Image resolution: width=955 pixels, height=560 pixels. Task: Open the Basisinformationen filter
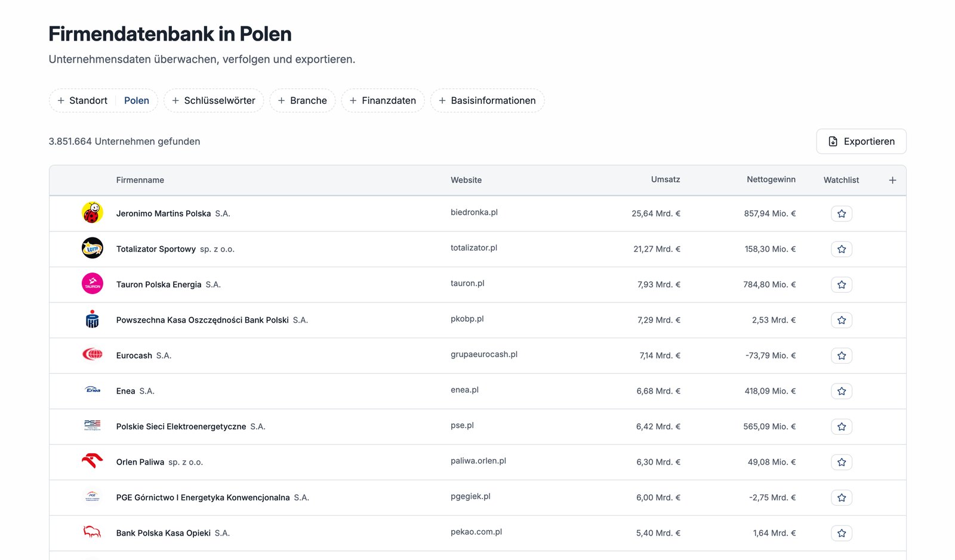[x=487, y=100]
